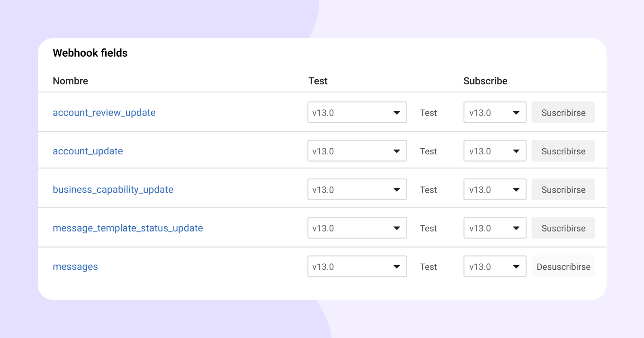644x338 pixels.
Task: Open the message_template_status_update field link
Action: click(128, 228)
